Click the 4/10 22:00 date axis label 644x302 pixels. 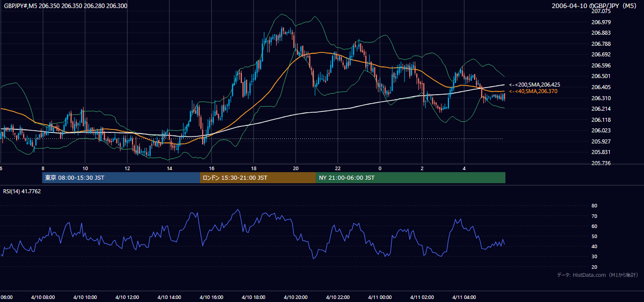coord(338,297)
